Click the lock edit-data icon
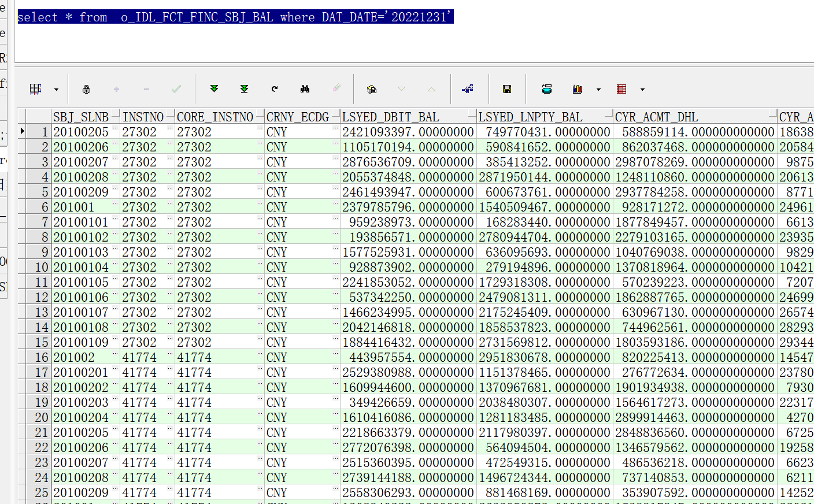Viewport: 814px width, 504px height. (86, 89)
